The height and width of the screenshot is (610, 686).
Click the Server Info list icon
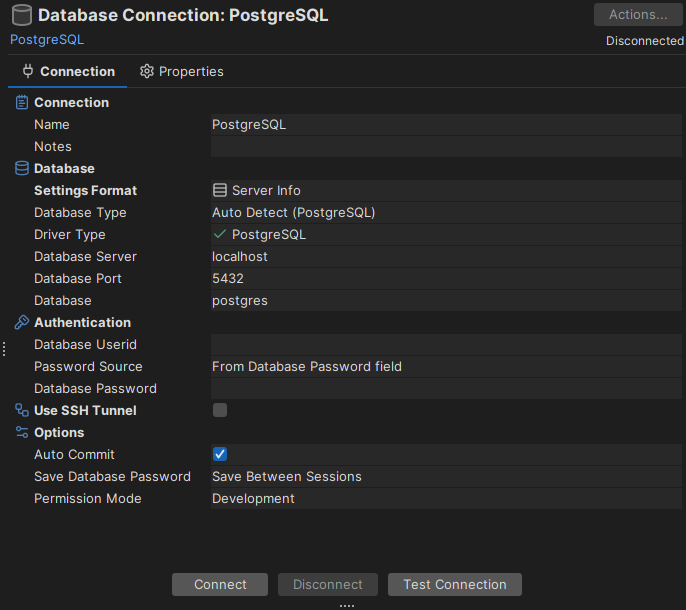coord(220,190)
